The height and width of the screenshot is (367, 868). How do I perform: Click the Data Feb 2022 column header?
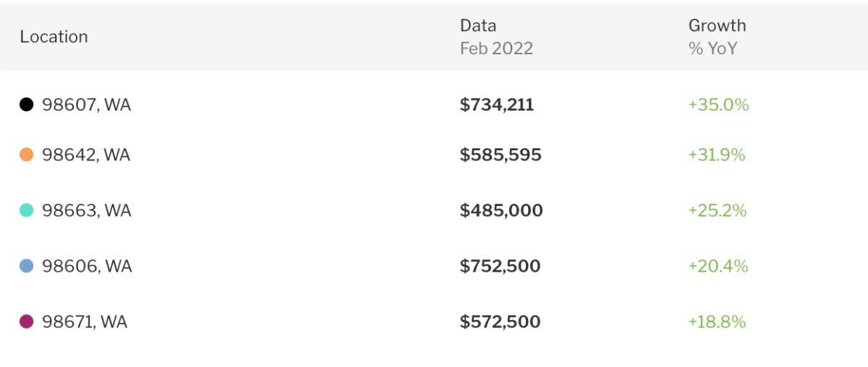[496, 37]
